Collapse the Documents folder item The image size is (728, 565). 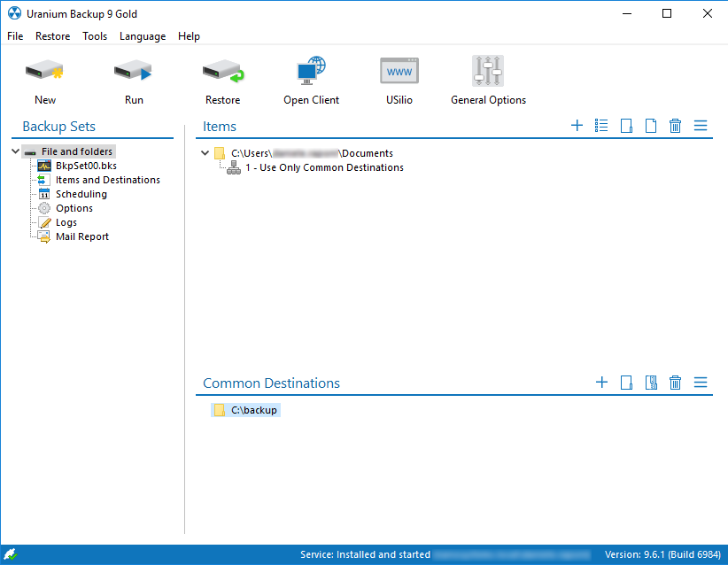[205, 153]
